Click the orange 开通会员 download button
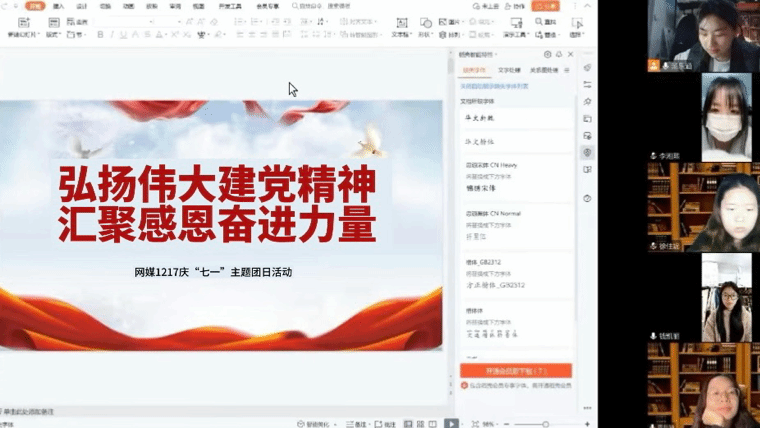The height and width of the screenshot is (428, 760). click(x=515, y=370)
